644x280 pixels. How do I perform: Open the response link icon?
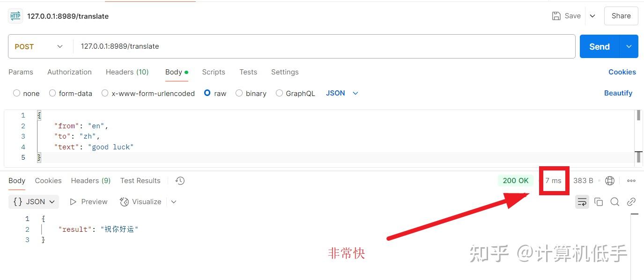pos(631,201)
